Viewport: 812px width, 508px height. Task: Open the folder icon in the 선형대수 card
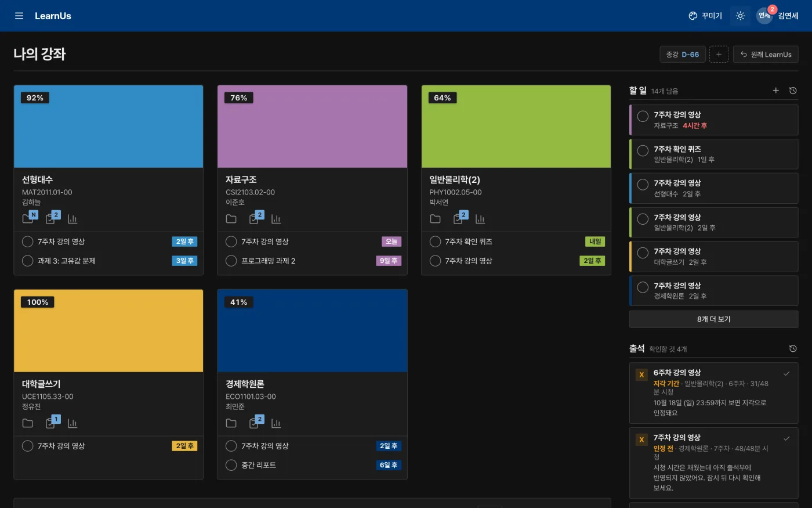[28, 218]
